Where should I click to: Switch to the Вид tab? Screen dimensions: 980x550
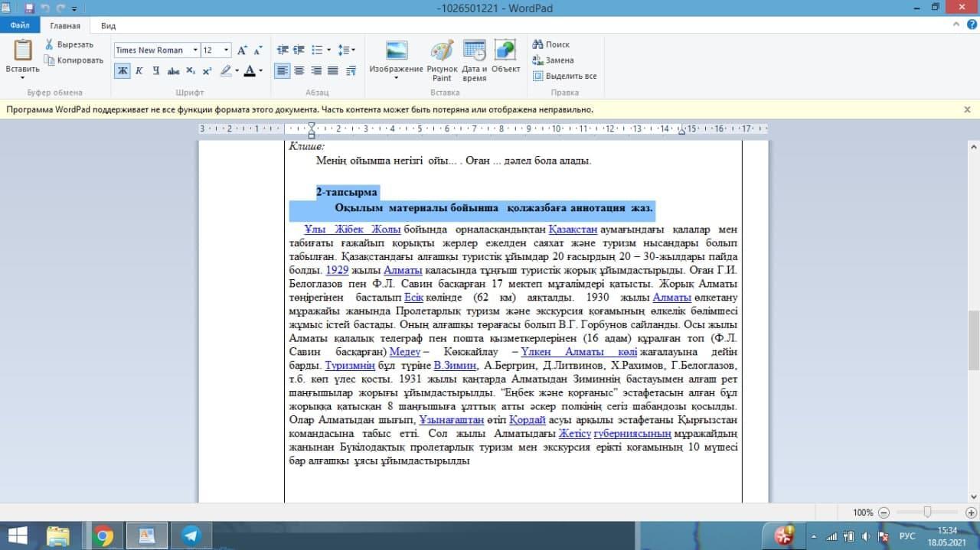pyautogui.click(x=108, y=25)
